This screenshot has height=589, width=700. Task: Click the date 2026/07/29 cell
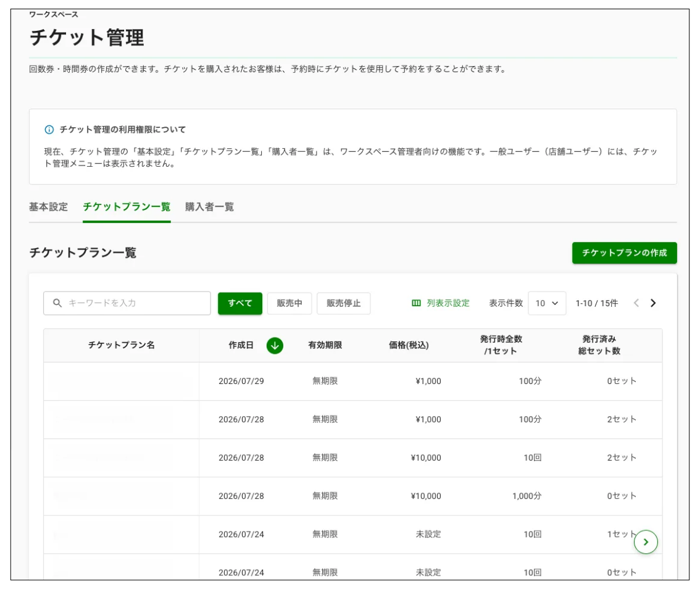241,381
